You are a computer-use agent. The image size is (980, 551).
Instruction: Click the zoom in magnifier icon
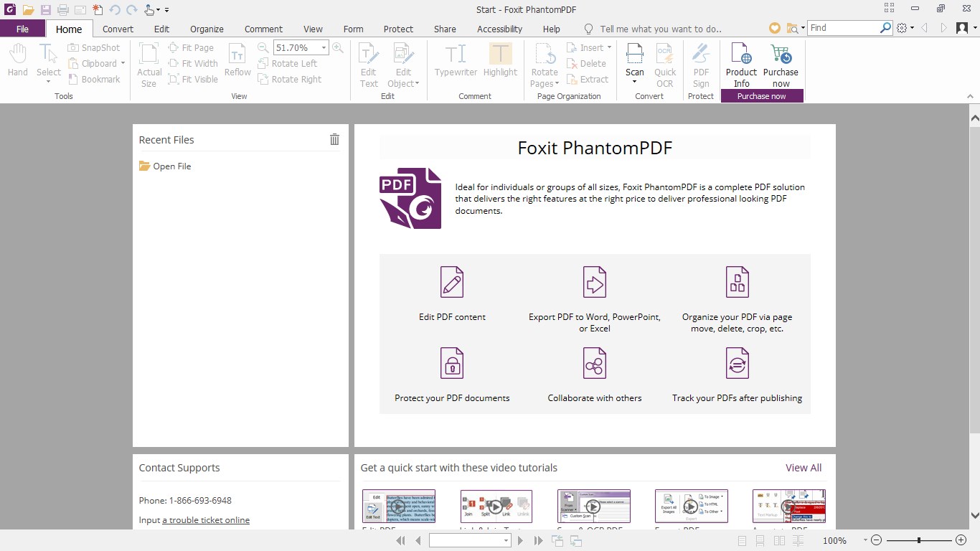[x=337, y=47]
